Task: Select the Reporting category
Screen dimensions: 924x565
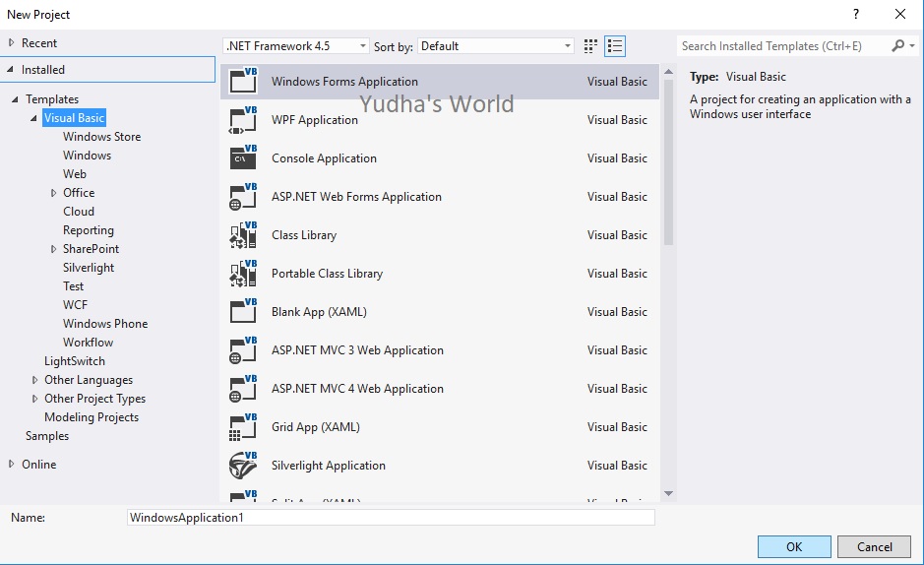Action: pyautogui.click(x=89, y=229)
